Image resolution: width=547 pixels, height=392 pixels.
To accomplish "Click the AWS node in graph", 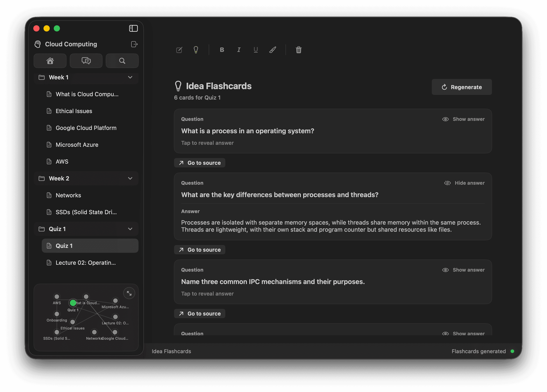I will click(x=57, y=297).
